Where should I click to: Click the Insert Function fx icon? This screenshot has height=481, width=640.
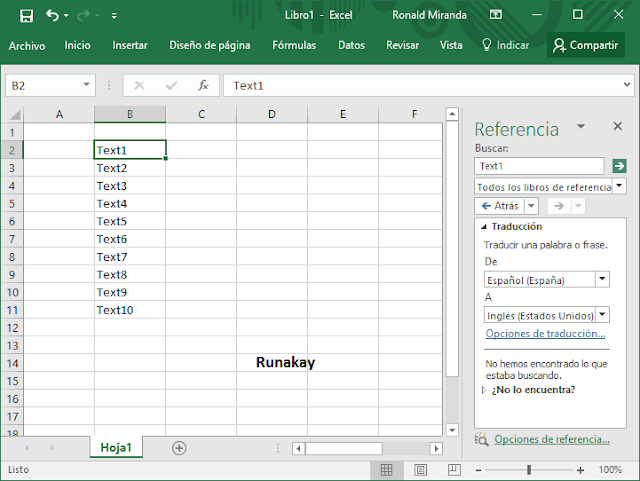203,85
